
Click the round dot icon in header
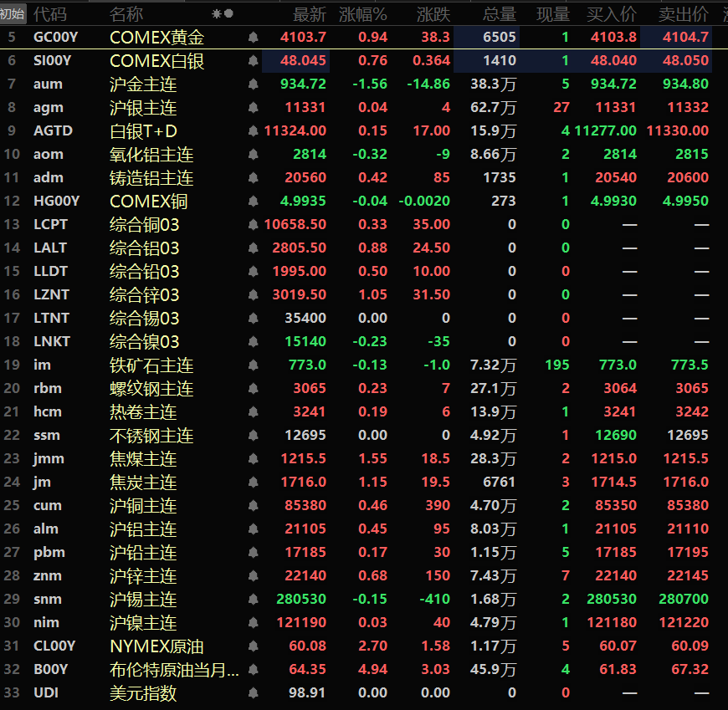(x=228, y=14)
